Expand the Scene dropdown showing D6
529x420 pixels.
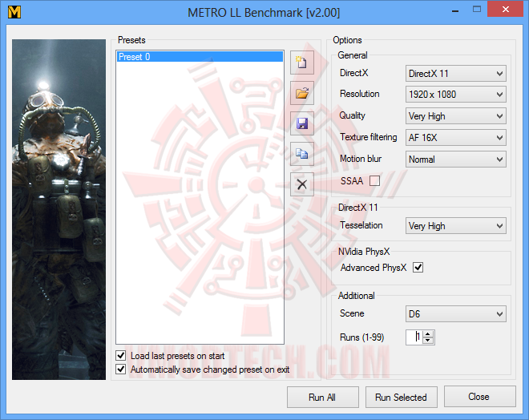click(456, 314)
